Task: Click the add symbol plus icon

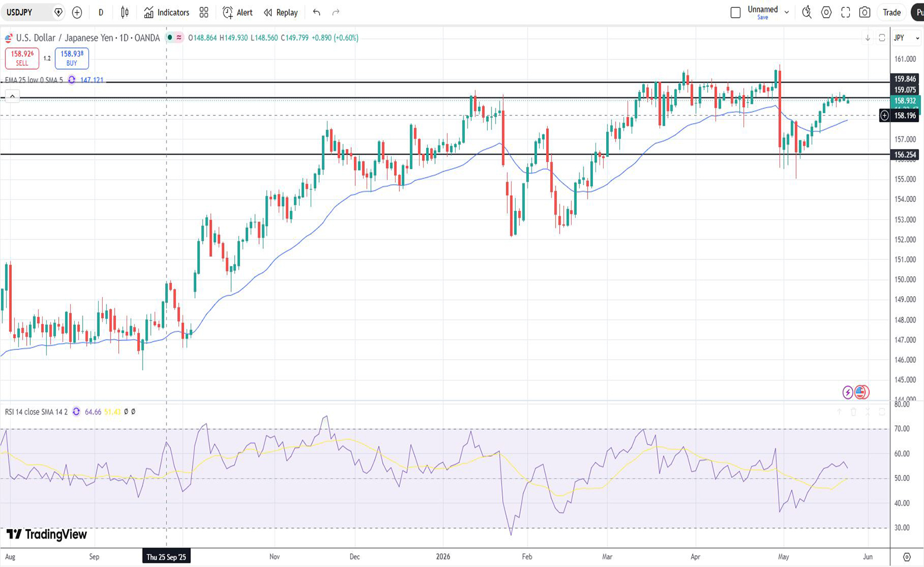Action: (x=77, y=12)
